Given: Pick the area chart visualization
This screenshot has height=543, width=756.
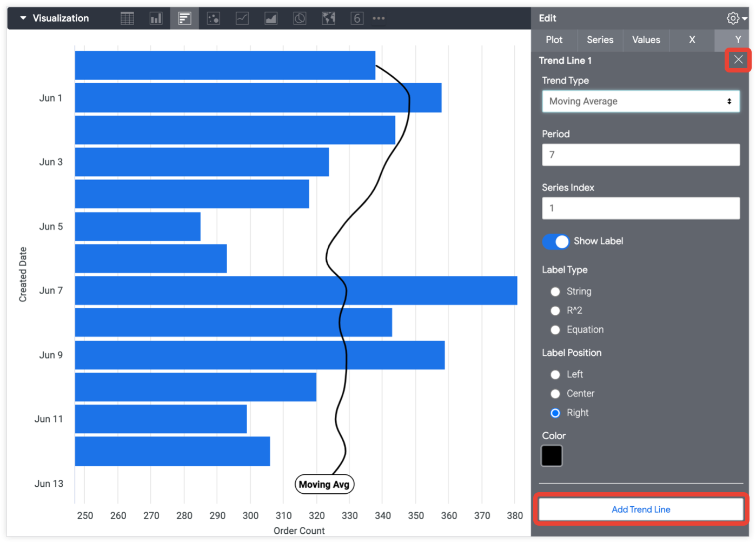Looking at the screenshot, I should coord(270,18).
